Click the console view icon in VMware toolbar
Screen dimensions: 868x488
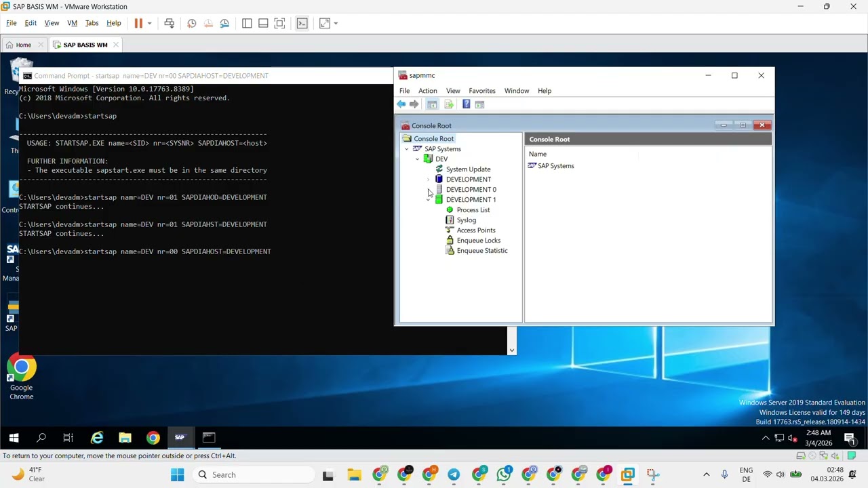[x=302, y=23]
